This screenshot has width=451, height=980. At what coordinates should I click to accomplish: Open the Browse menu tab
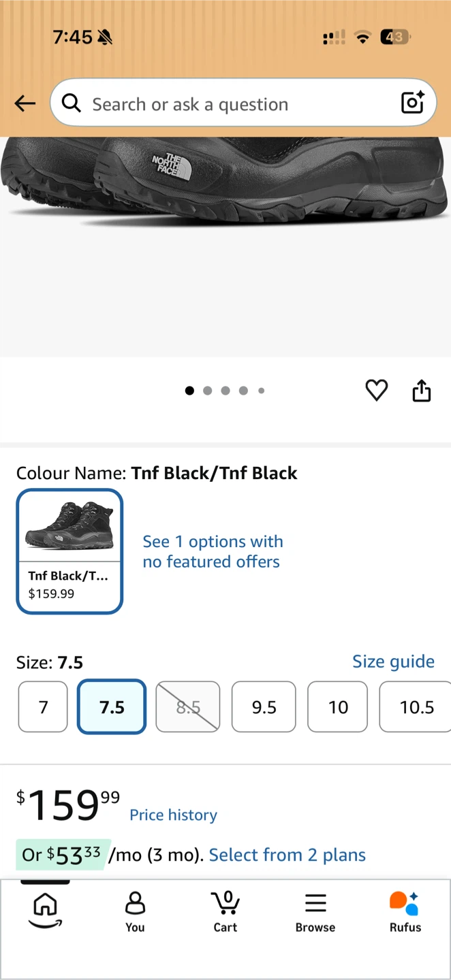tap(315, 912)
